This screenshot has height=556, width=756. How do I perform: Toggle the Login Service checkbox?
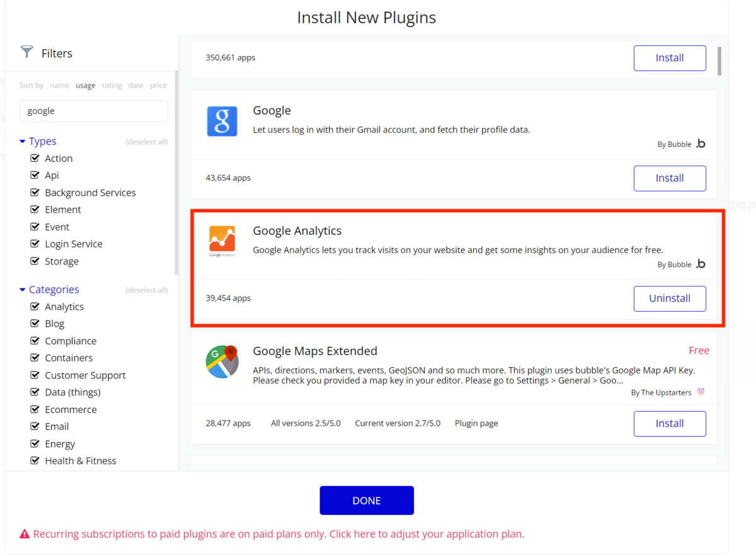[35, 244]
